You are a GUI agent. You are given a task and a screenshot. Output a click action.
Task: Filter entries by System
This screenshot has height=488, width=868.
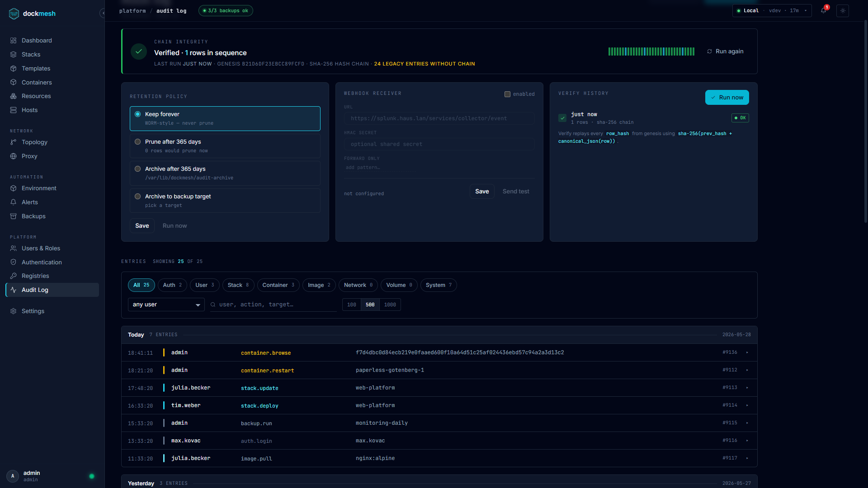click(439, 285)
